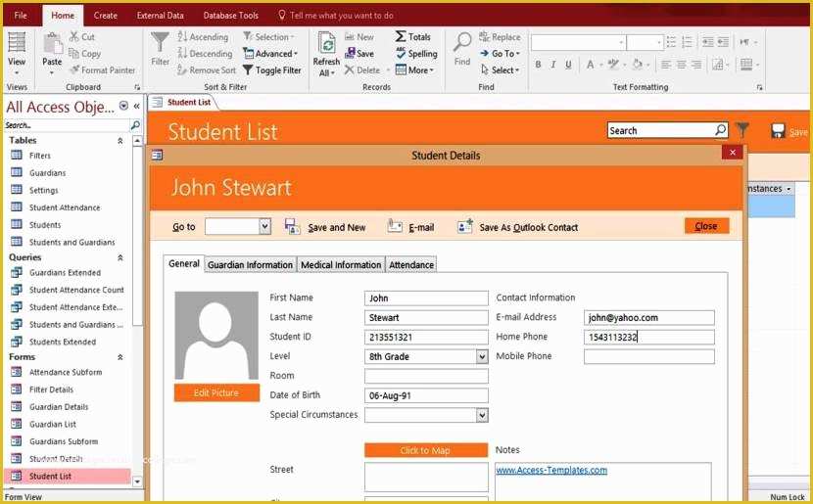
Task: Switch to the Create ribbon tab
Action: 105,16
